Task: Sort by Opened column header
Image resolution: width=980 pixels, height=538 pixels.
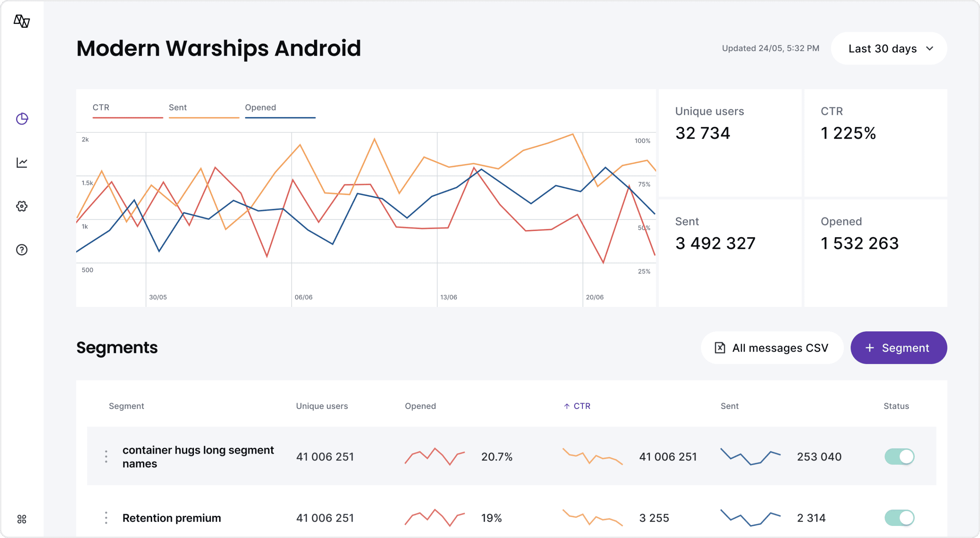Action: click(x=421, y=406)
